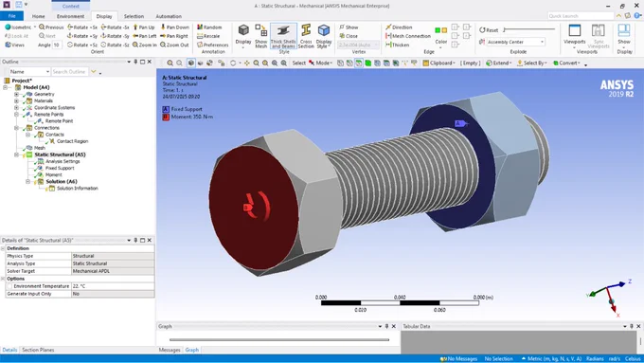The image size is (644, 363).
Task: Pan Up the view
Action: (144, 27)
